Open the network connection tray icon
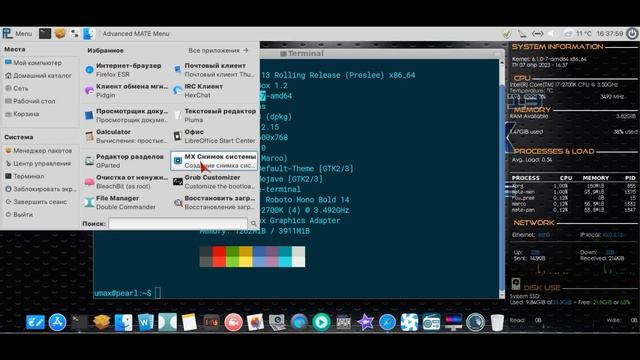The width and height of the screenshot is (640, 360). click(x=538, y=33)
